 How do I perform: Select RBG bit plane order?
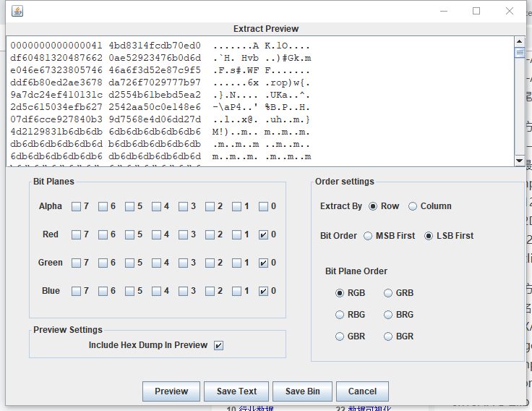(x=340, y=315)
